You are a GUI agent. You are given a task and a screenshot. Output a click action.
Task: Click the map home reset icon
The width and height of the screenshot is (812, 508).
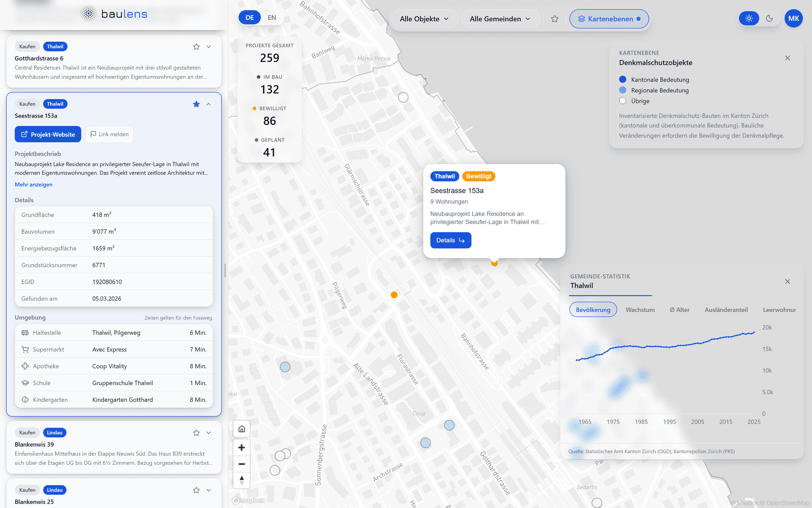[242, 429]
